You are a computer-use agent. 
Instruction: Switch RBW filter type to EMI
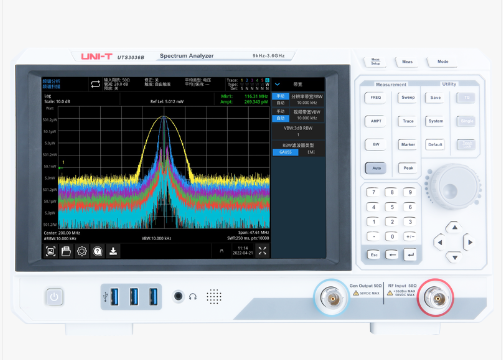pos(311,152)
